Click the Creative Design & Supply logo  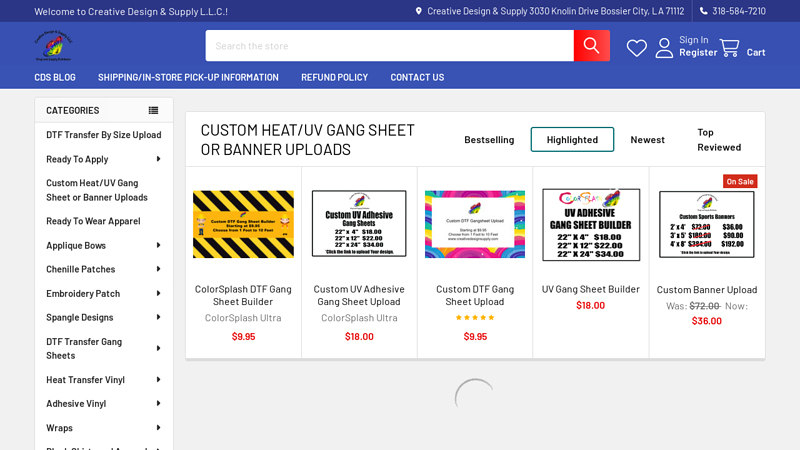click(x=54, y=45)
